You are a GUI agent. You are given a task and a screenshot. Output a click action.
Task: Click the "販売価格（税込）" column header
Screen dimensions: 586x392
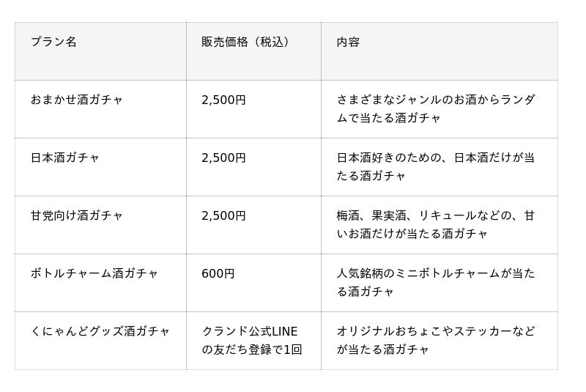pyautogui.click(x=248, y=42)
